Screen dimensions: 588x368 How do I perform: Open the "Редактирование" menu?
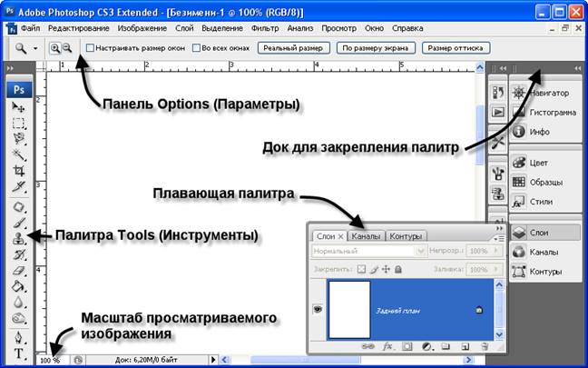79,28
